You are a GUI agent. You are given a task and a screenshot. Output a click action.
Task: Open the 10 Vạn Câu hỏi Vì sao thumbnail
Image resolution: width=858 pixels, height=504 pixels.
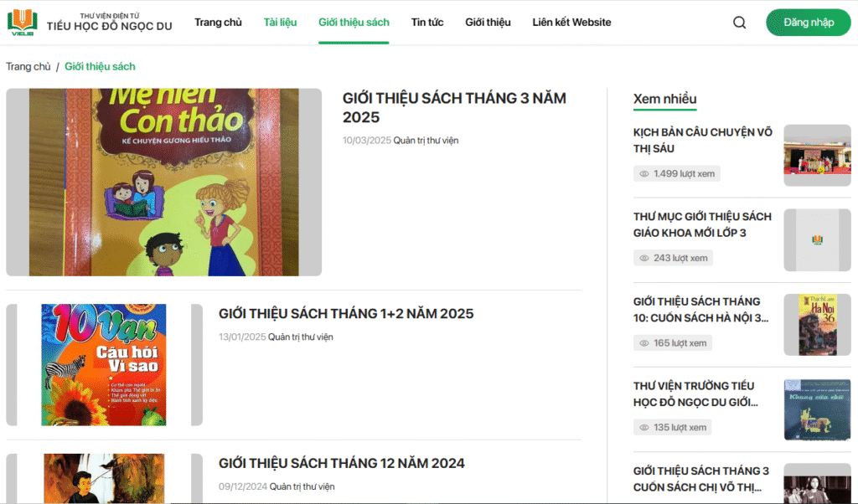(104, 365)
